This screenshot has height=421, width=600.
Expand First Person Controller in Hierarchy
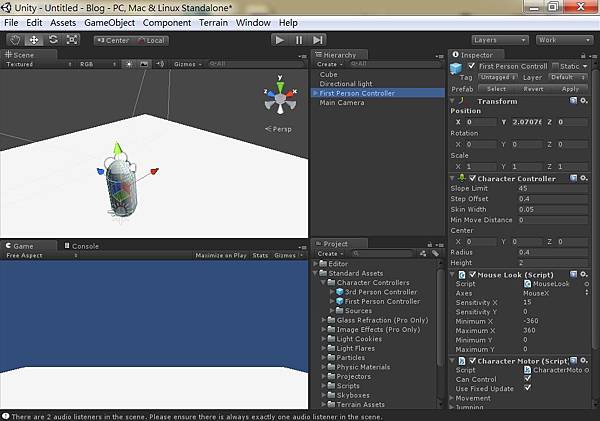[315, 93]
